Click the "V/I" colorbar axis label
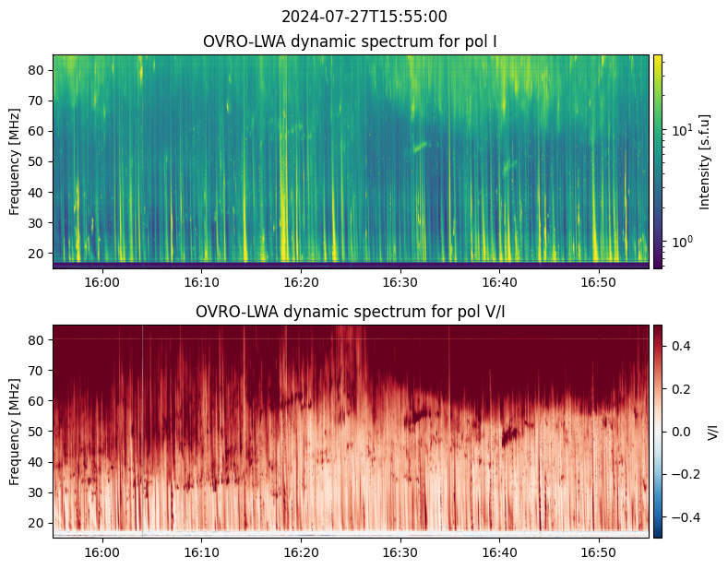The width and height of the screenshot is (728, 569). tap(711, 431)
